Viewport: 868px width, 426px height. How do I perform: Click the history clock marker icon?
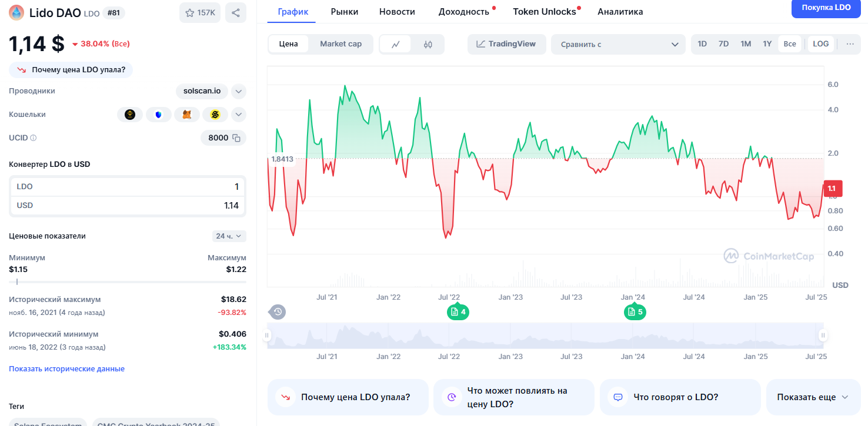[278, 311]
